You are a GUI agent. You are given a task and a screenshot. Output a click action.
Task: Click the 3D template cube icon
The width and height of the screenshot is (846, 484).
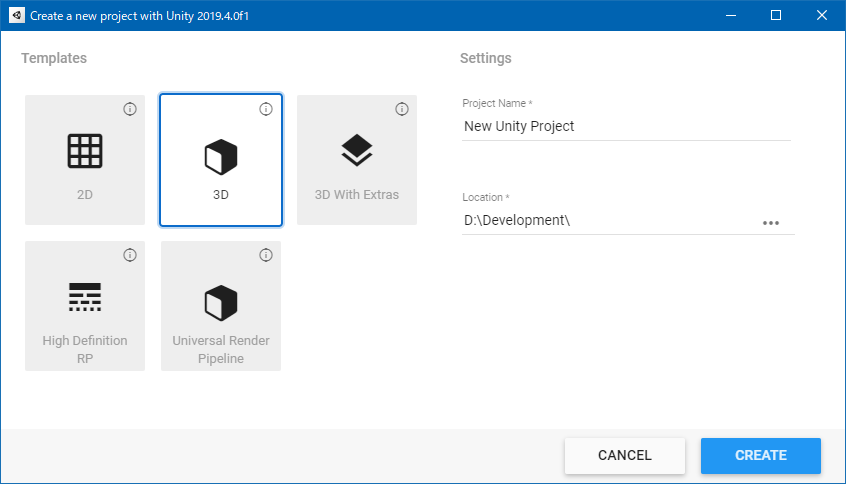tap(221, 158)
